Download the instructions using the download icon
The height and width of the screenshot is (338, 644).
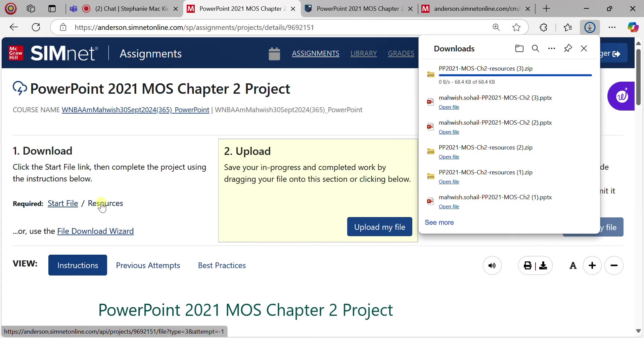pos(544,265)
